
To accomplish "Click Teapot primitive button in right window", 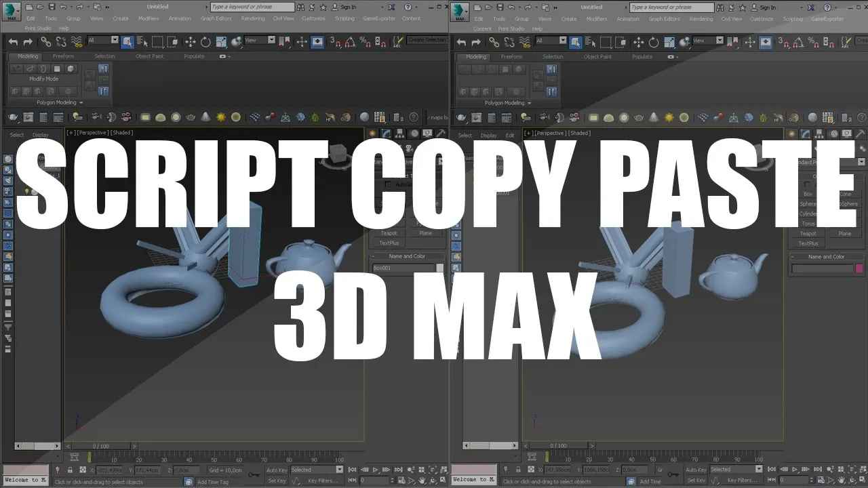I will coord(808,234).
